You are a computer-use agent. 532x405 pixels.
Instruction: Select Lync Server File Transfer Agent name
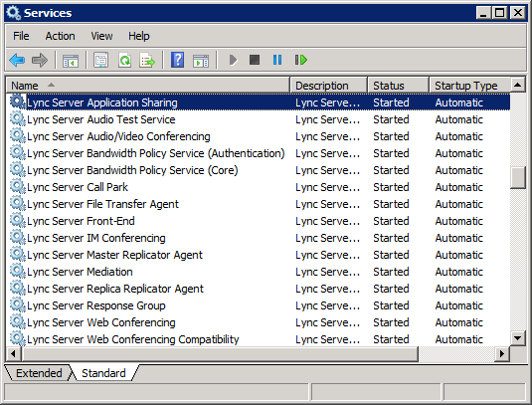102,204
